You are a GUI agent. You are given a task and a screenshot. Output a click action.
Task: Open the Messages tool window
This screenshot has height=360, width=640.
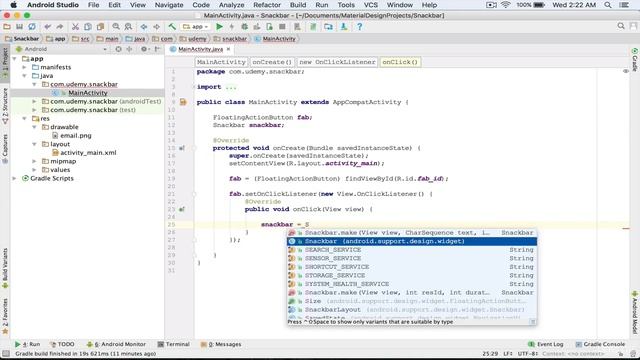coord(221,344)
